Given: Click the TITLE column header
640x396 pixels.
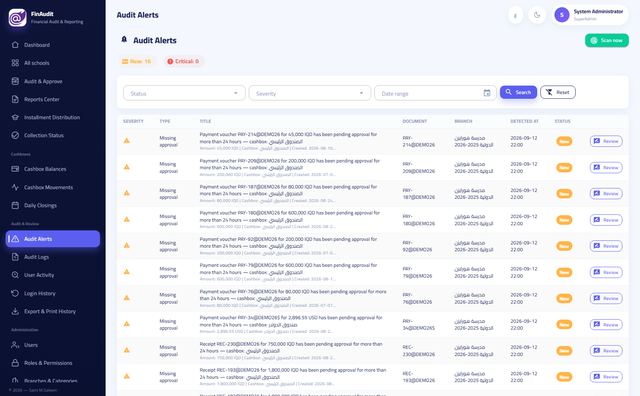Looking at the screenshot, I should coord(205,121).
